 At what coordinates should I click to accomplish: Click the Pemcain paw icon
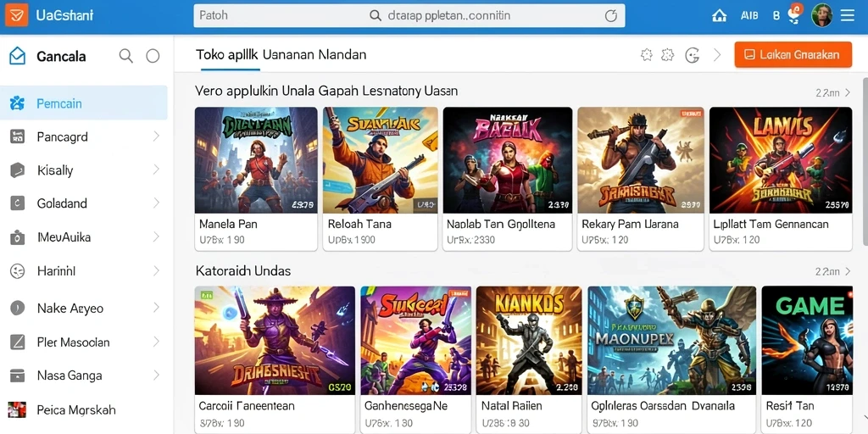click(17, 103)
